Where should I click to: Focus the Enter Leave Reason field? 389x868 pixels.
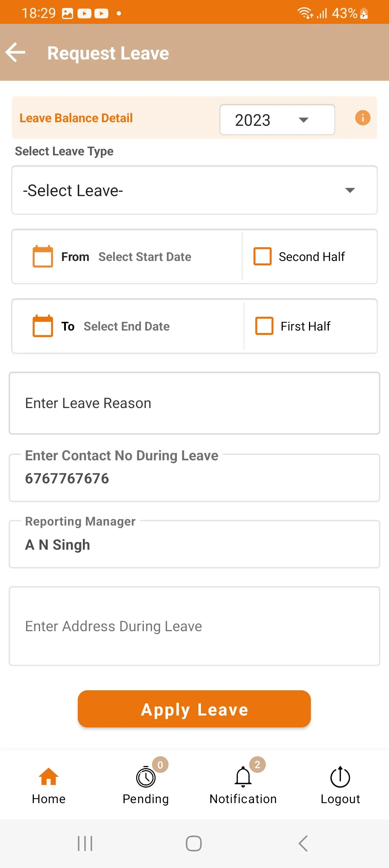[194, 403]
